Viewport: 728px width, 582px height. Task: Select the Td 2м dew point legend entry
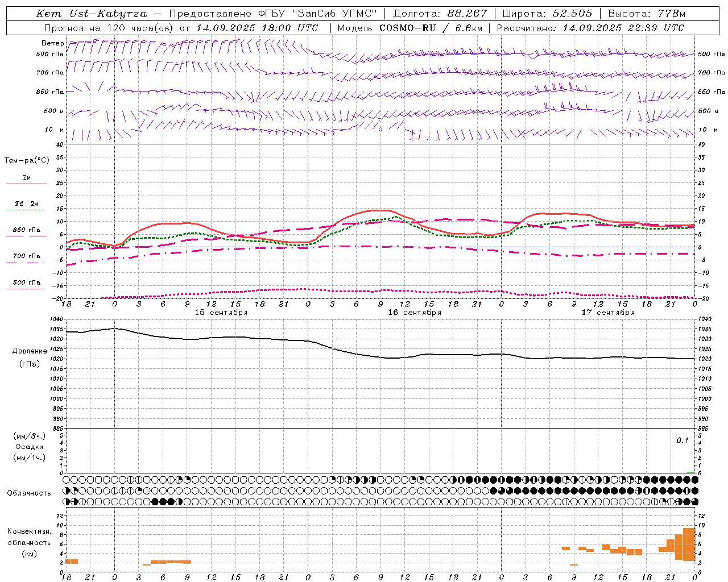(x=27, y=203)
